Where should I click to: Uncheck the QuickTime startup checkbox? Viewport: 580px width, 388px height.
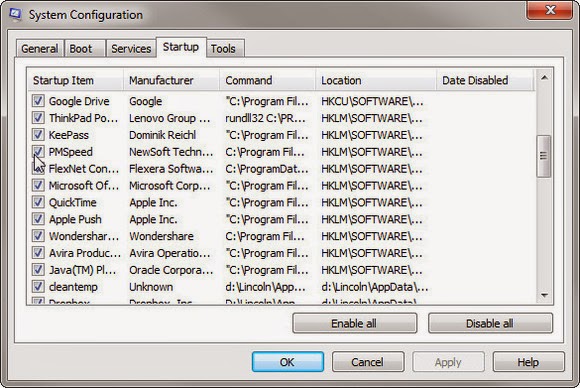38,202
